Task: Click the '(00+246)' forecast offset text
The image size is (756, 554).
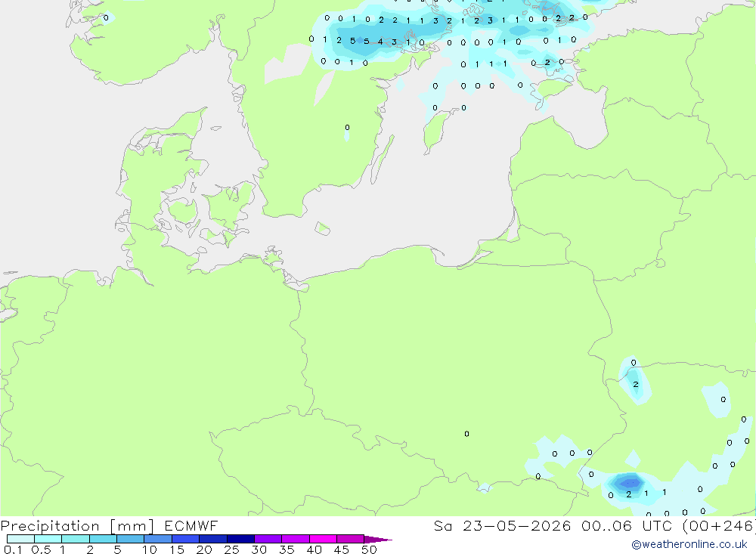Action: (x=718, y=525)
